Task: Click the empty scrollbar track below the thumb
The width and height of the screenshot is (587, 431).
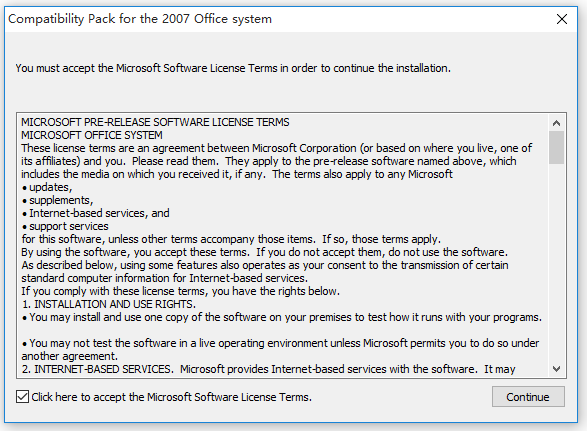Action: click(556, 263)
